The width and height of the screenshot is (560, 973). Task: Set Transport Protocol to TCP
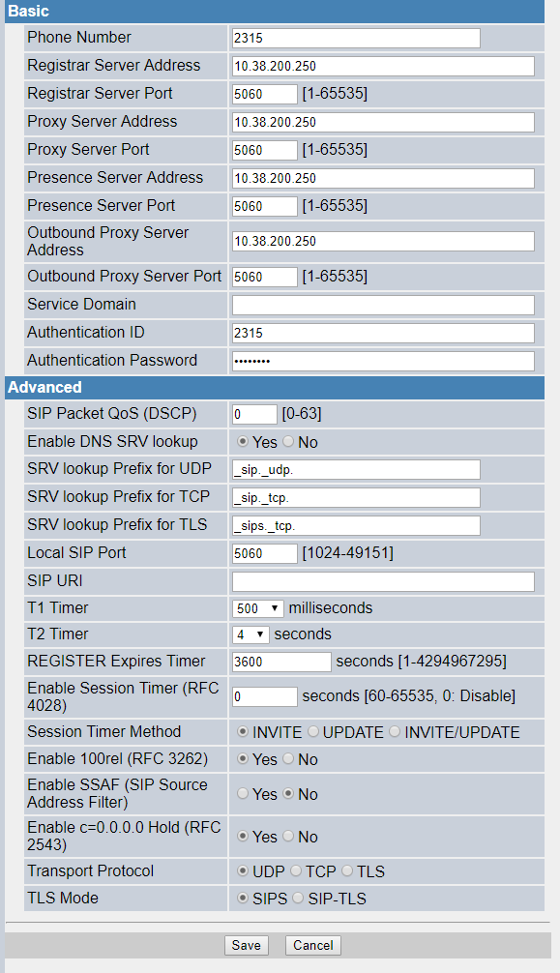coord(296,871)
